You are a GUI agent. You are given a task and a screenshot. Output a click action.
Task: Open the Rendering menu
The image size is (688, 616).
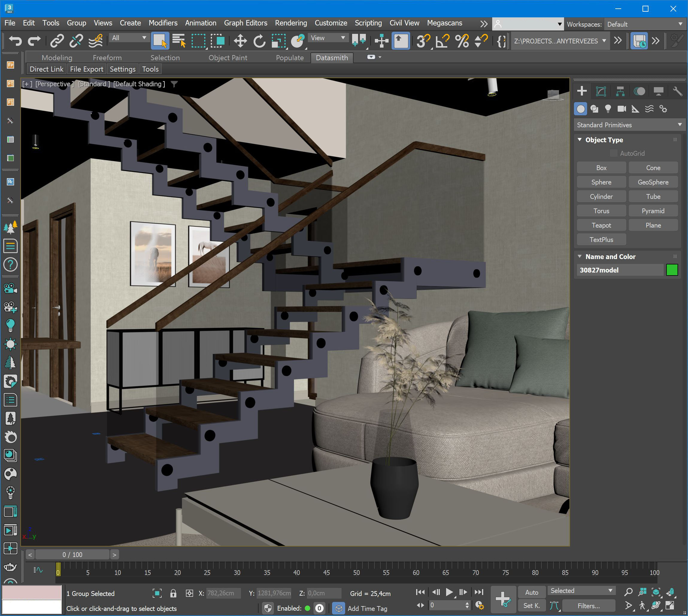pos(291,23)
